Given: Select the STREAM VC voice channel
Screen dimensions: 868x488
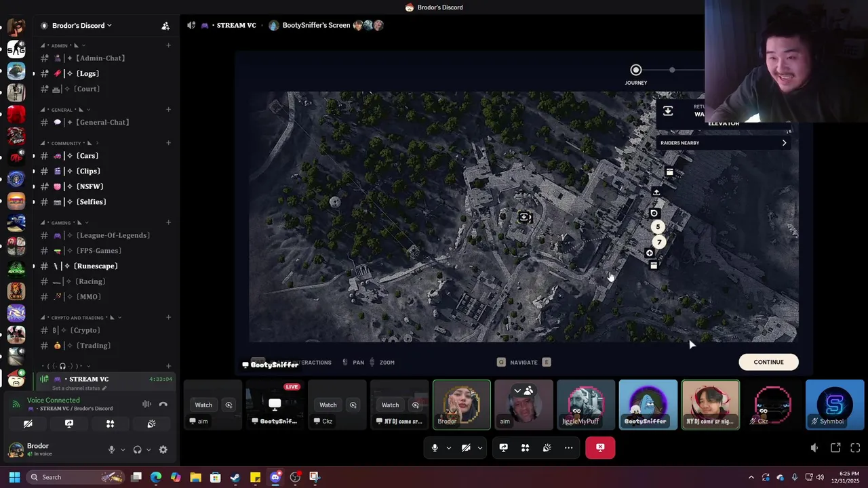Looking at the screenshot, I should [x=88, y=379].
